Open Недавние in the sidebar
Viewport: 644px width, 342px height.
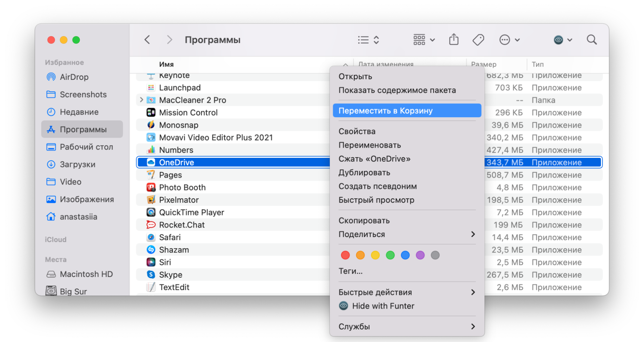tap(82, 112)
